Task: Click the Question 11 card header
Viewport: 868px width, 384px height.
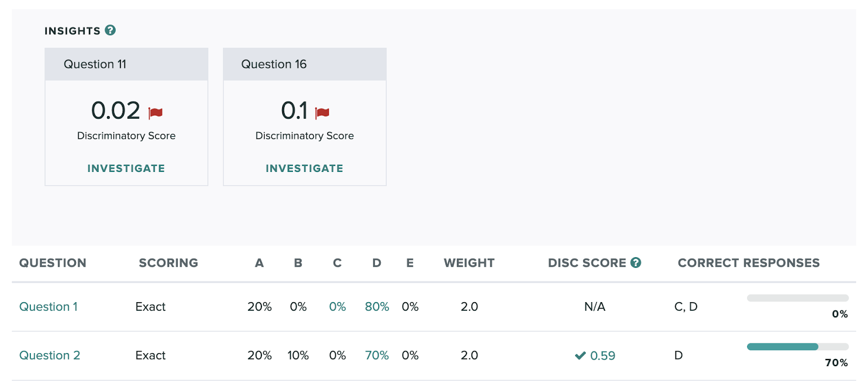Action: point(126,64)
